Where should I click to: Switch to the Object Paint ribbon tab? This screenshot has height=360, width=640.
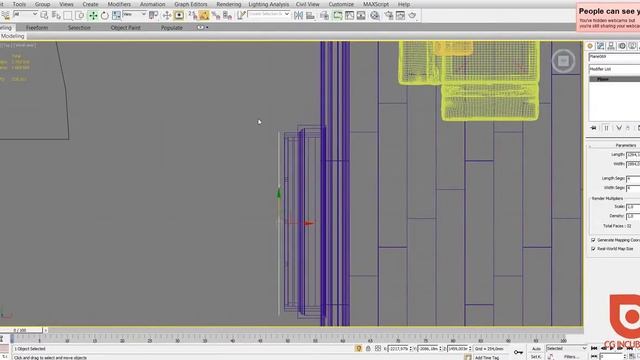pos(125,28)
